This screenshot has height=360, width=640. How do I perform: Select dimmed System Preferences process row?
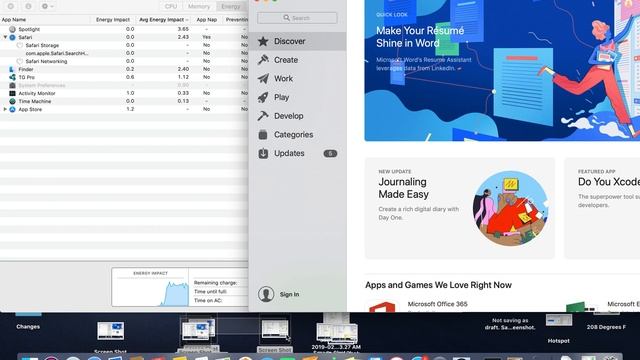coord(124,85)
